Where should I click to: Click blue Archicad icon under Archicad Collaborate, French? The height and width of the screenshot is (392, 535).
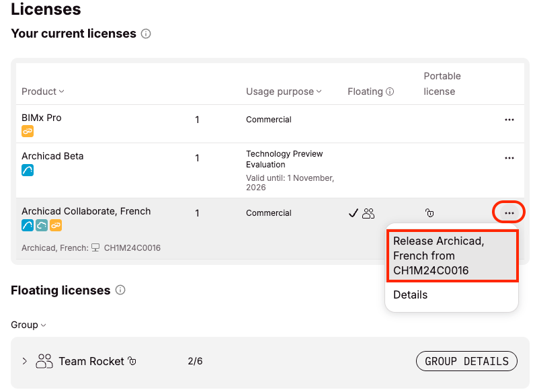(28, 225)
